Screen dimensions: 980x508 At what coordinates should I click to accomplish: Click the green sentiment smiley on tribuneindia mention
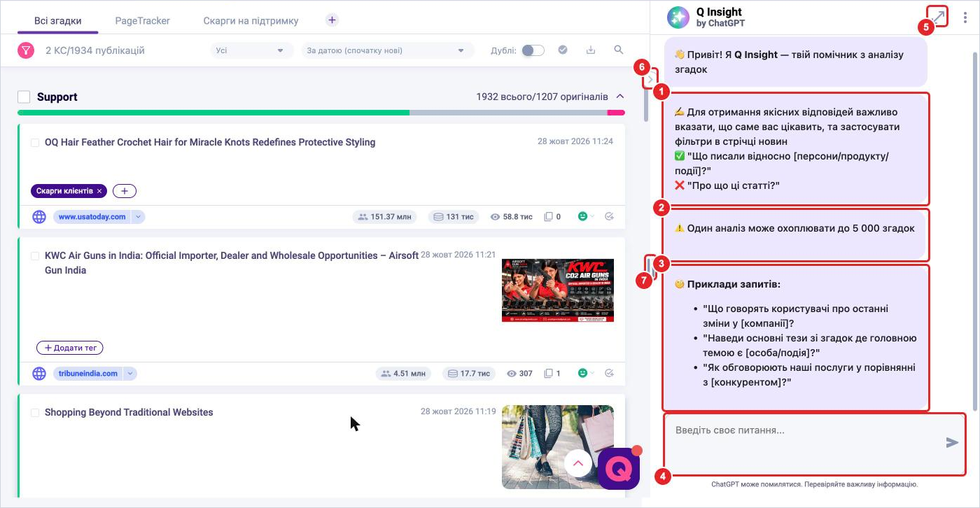tap(584, 374)
